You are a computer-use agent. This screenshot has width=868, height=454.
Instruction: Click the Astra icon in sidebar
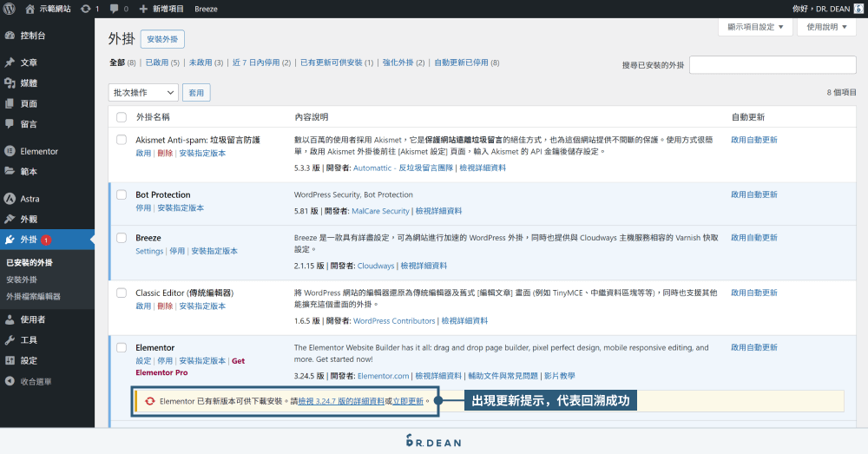coord(10,199)
